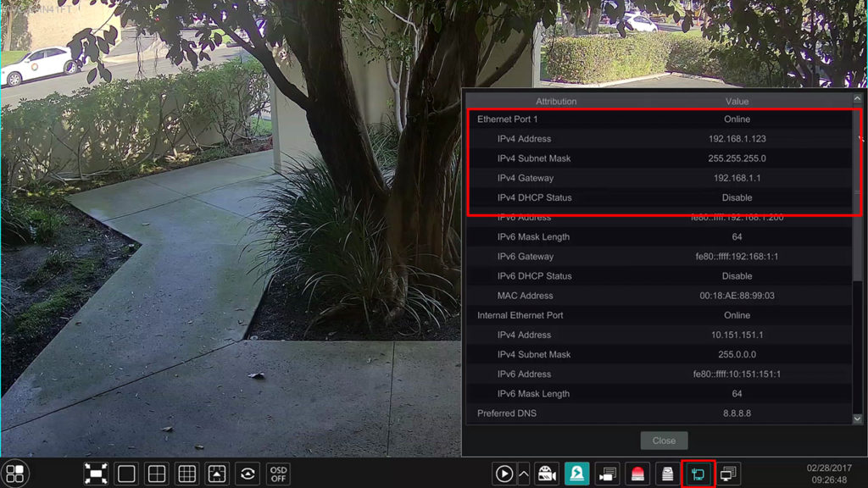
Task: Select IPv4 address value 192.168.1.123
Action: click(x=737, y=139)
